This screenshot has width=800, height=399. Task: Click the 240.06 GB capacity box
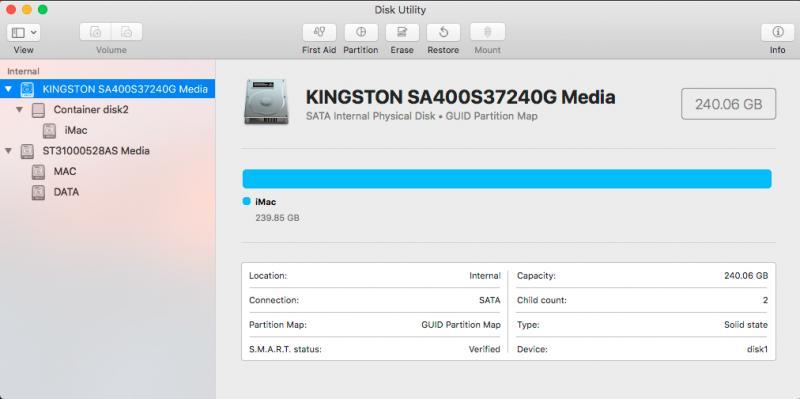(729, 104)
